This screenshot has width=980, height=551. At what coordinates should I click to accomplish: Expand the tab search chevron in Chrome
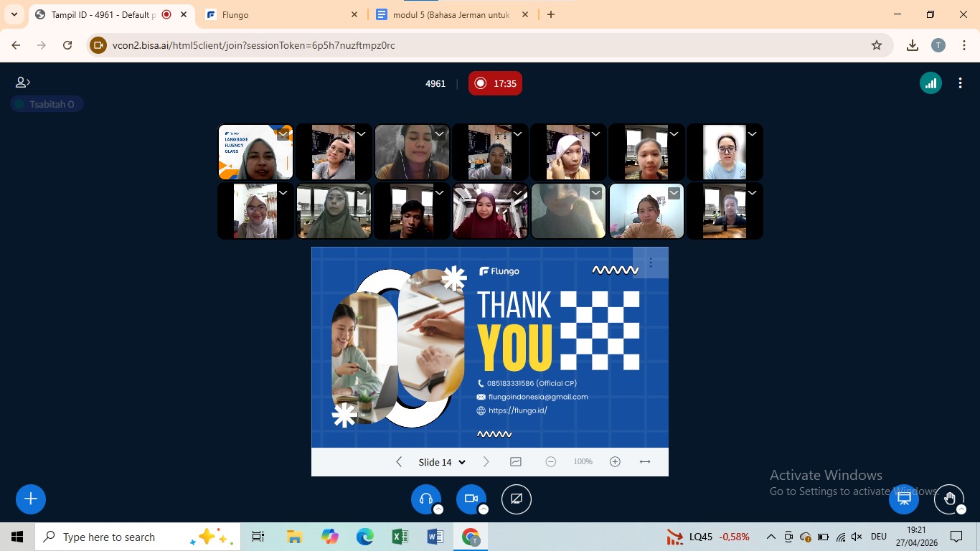point(14,14)
